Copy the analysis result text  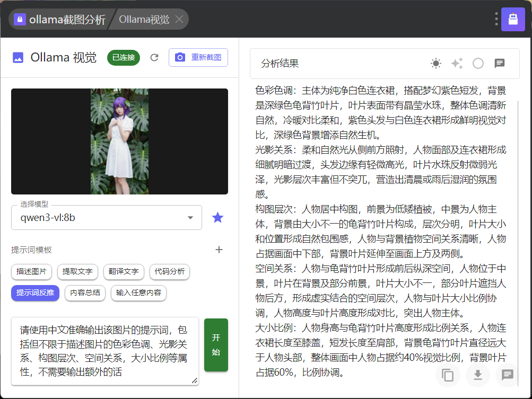point(448,375)
